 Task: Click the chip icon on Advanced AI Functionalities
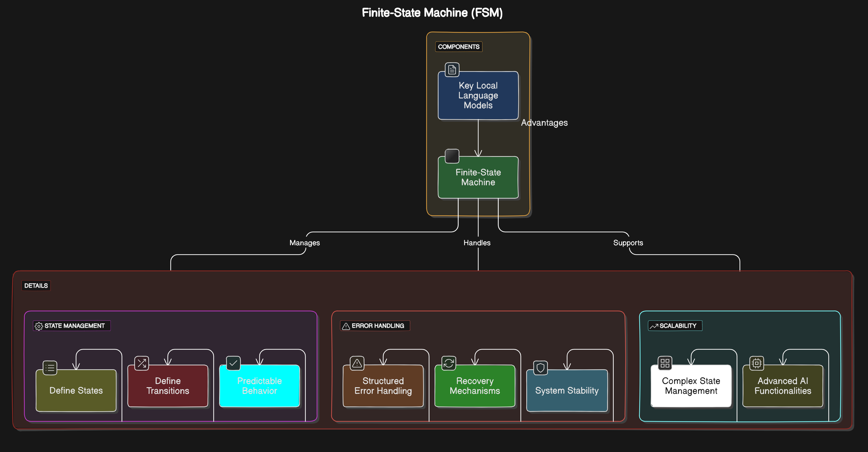point(757,363)
